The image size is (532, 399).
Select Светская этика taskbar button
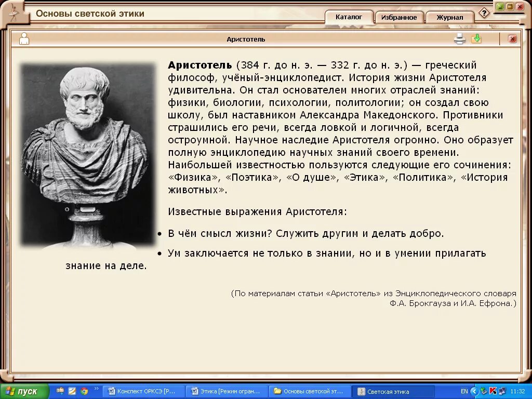pyautogui.click(x=394, y=391)
